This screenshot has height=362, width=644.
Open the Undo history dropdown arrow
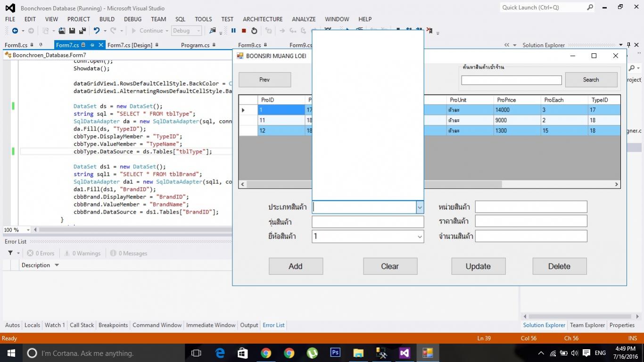(x=104, y=31)
